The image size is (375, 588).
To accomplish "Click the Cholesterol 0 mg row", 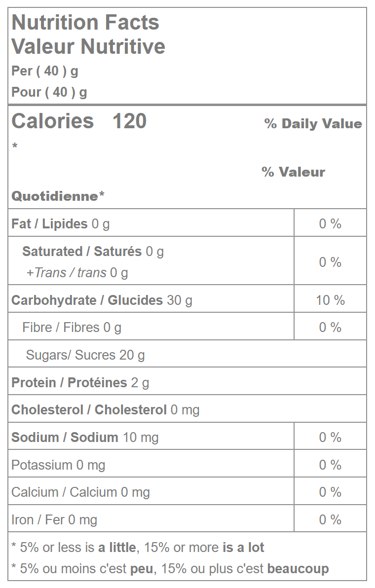I will (105, 410).
